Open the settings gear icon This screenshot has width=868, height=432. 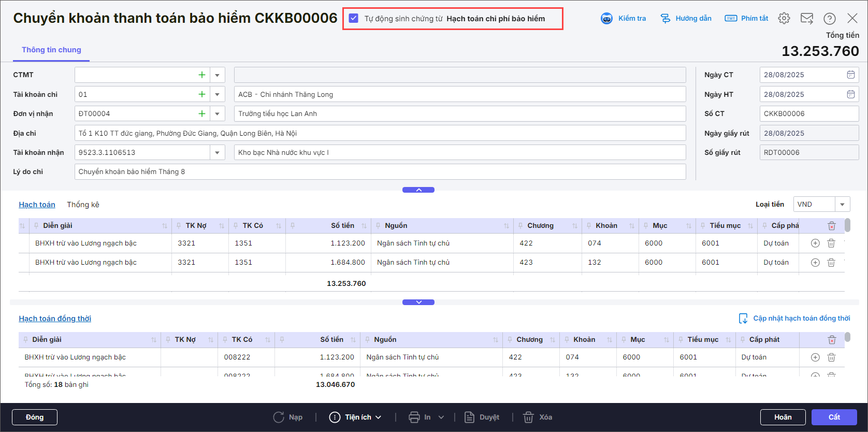coord(784,18)
